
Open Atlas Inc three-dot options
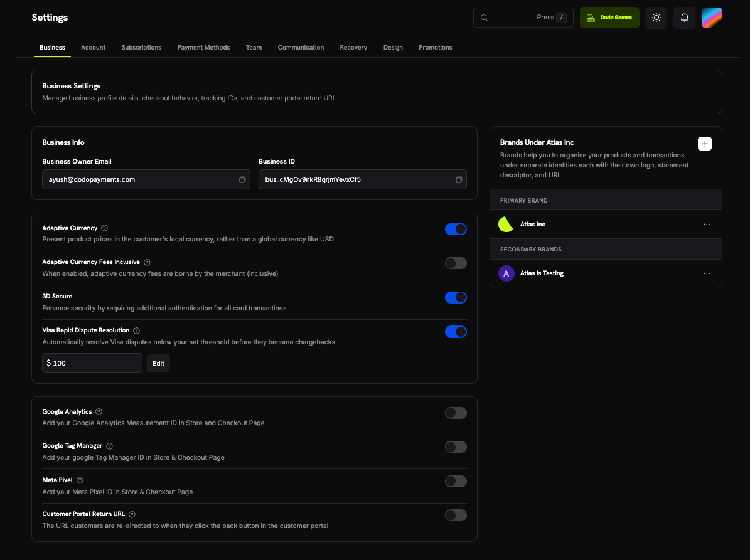pos(707,224)
